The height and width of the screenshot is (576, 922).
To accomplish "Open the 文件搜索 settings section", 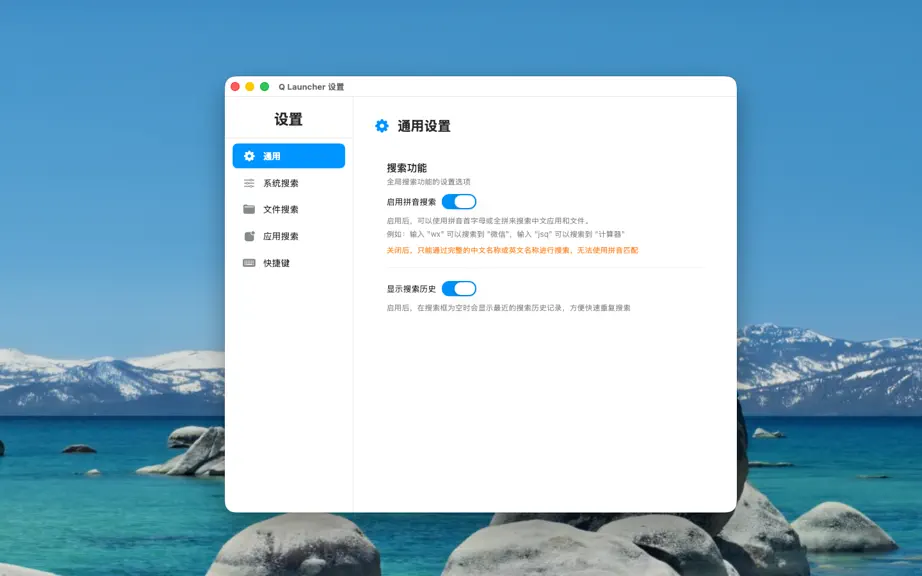I will click(x=289, y=209).
